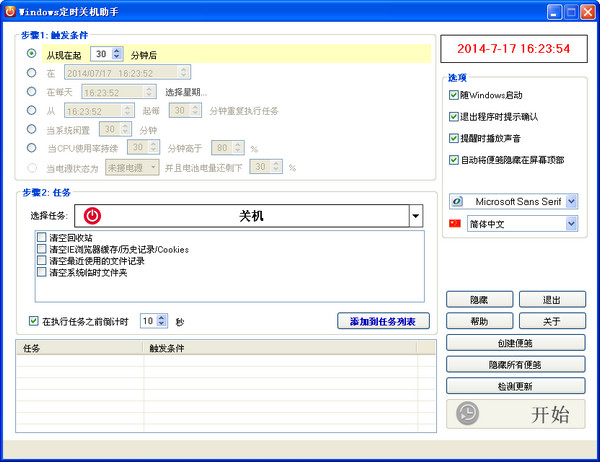Screen dimensions: 600x462
Task: Expand the Microsoft Sans Serif font dropdown
Action: 571,201
